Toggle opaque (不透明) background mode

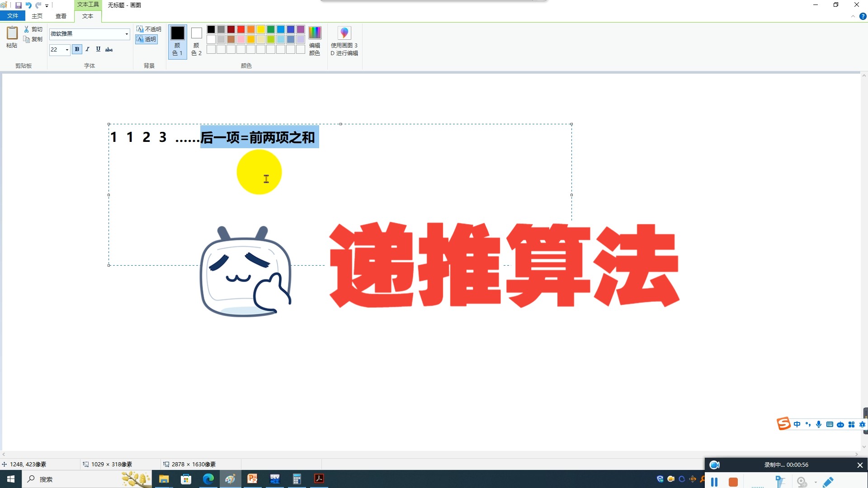click(147, 28)
